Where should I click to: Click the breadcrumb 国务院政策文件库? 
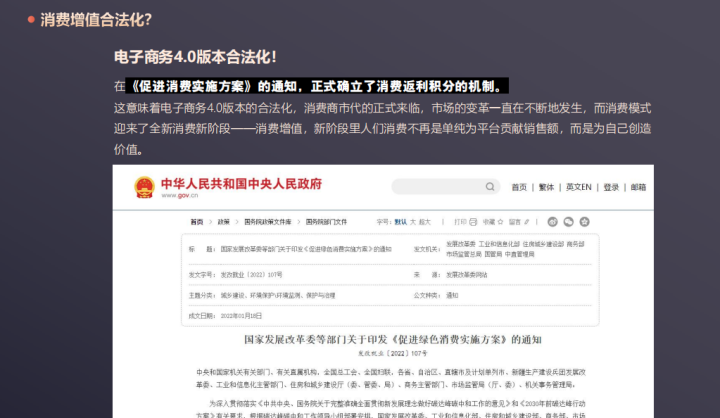tap(268, 222)
